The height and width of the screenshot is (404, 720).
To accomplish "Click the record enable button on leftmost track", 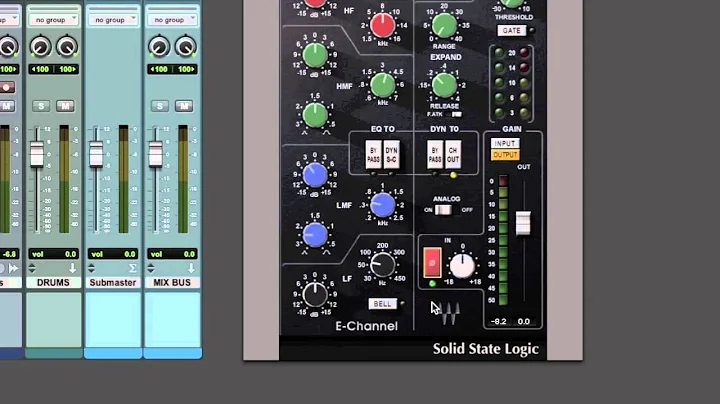I will pos(6,88).
